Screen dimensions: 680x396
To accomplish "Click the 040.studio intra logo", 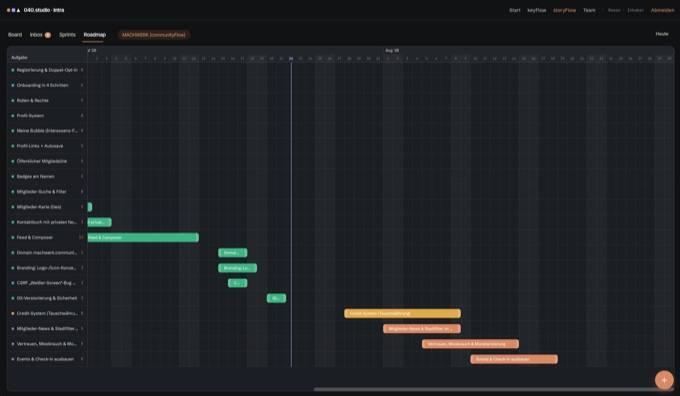I will tap(36, 10).
